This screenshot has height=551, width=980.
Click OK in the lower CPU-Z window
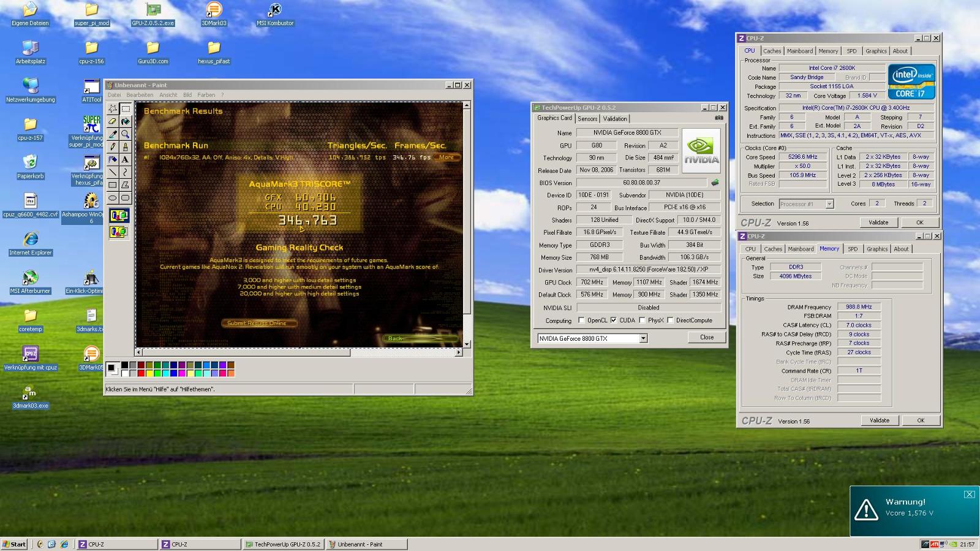(921, 420)
